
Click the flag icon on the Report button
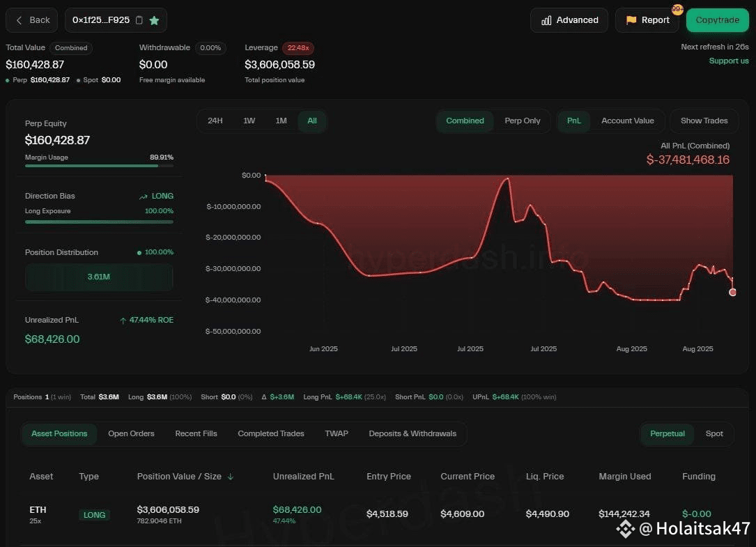(x=631, y=20)
